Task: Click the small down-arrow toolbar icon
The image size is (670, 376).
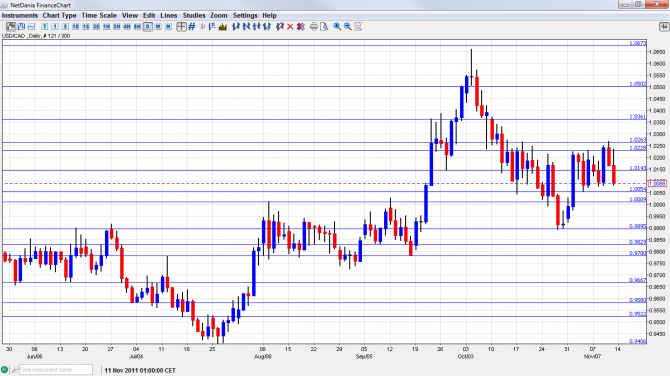Action: pos(202,26)
